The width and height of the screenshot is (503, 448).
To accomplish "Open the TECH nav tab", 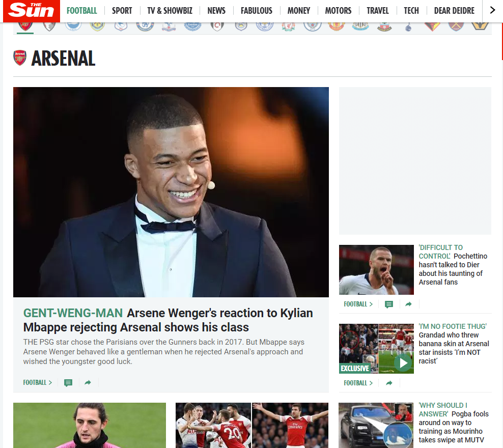I will click(411, 11).
